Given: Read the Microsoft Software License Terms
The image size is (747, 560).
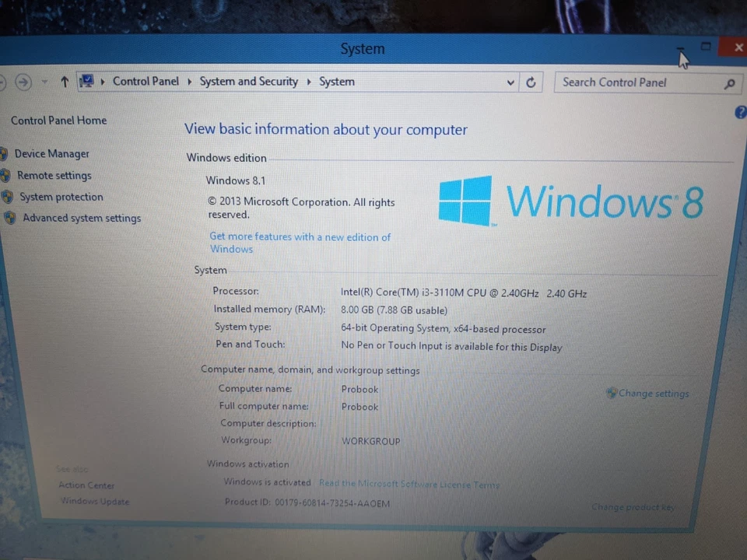Looking at the screenshot, I should coord(409,484).
